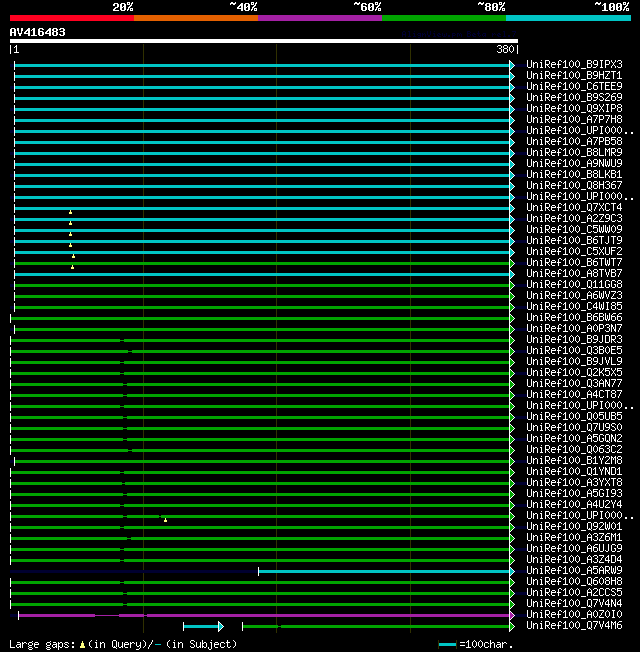Open the UniRef100_Q7V4M6 entry link
Viewport: 640px width, 652px height.
[574, 626]
